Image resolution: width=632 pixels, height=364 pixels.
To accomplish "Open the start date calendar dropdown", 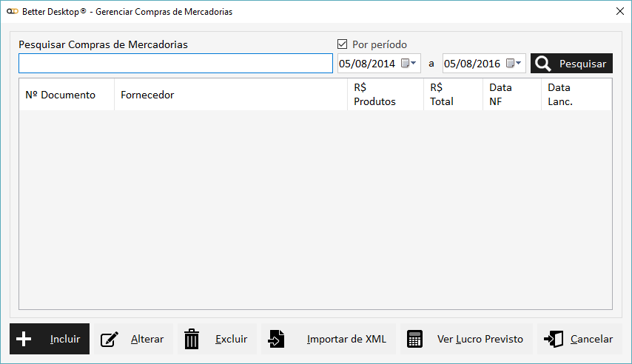I will (409, 64).
